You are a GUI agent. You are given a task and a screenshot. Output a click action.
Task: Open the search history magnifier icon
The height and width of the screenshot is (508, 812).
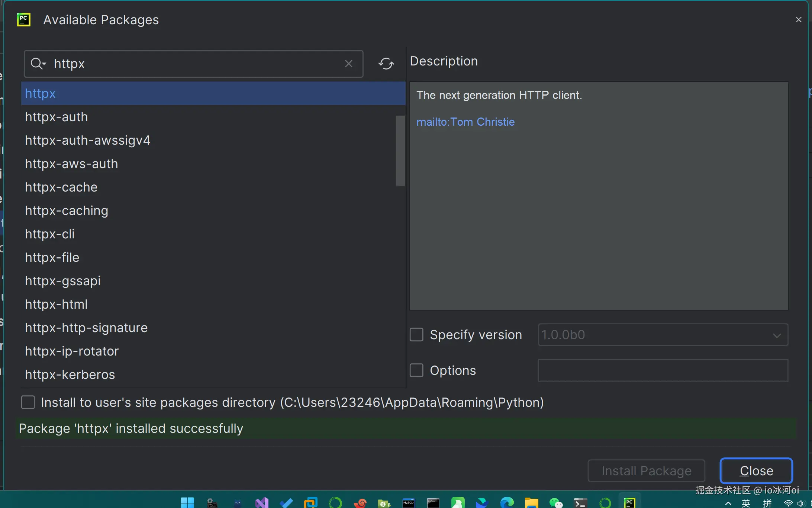38,64
